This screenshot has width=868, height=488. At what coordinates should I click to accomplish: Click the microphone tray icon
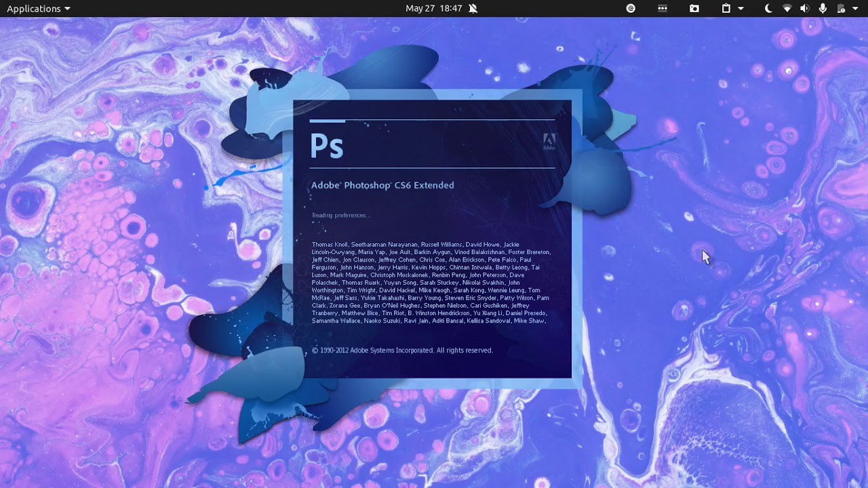[x=823, y=8]
